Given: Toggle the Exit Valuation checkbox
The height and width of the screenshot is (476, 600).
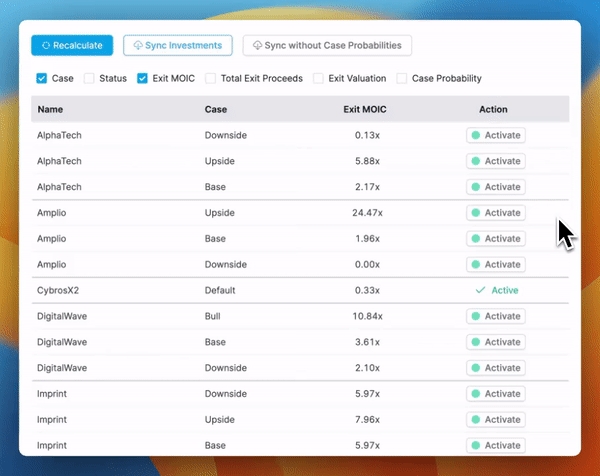Looking at the screenshot, I should pos(319,78).
